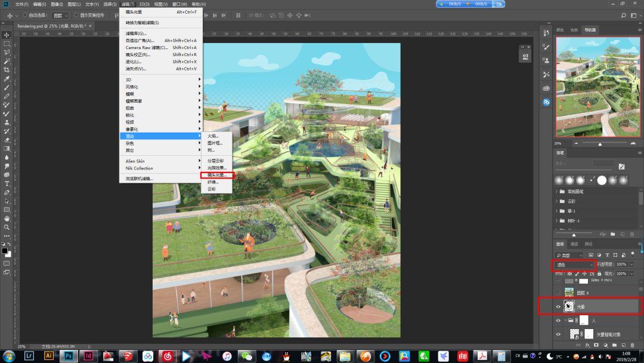
Task: Adjust the navigator zoom slider
Action: tap(600, 144)
